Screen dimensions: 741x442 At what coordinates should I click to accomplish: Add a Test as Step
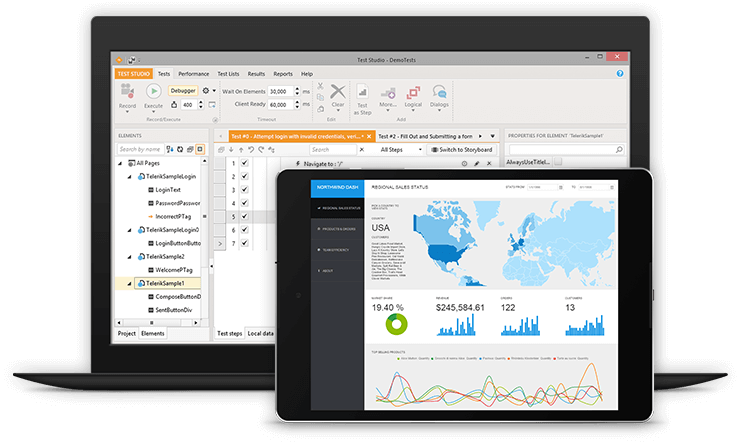point(362,99)
